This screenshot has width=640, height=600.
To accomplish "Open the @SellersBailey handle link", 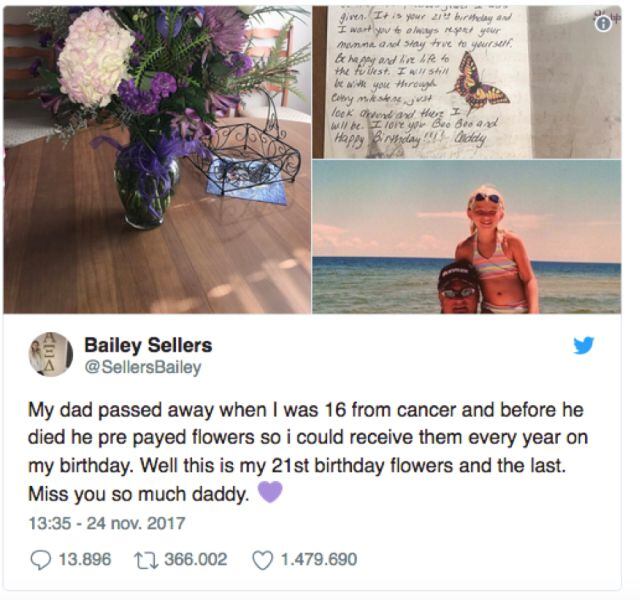I will [143, 367].
